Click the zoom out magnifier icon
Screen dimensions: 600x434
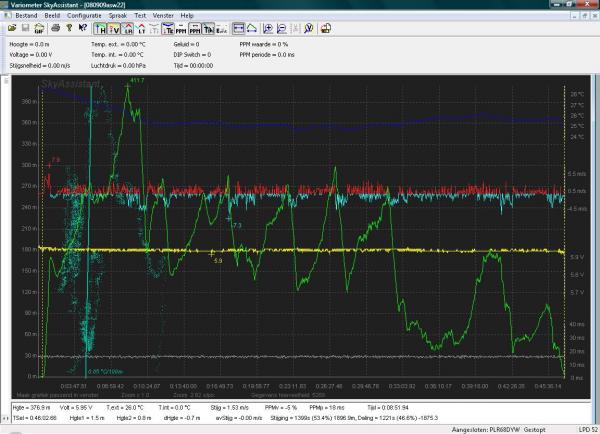click(x=282, y=29)
